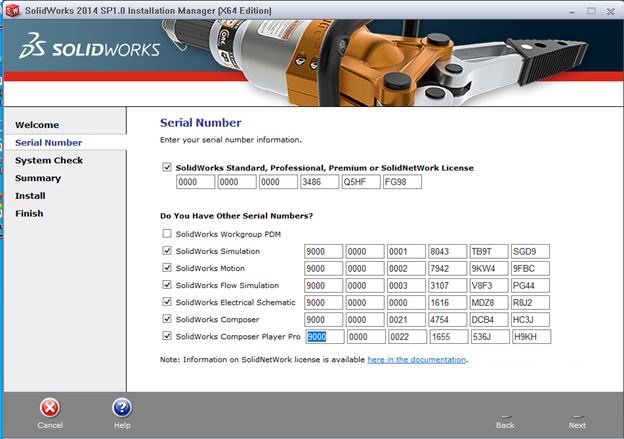Click the Motion serial field containing 7942
Screen dimensions: 624x439
coord(448,269)
